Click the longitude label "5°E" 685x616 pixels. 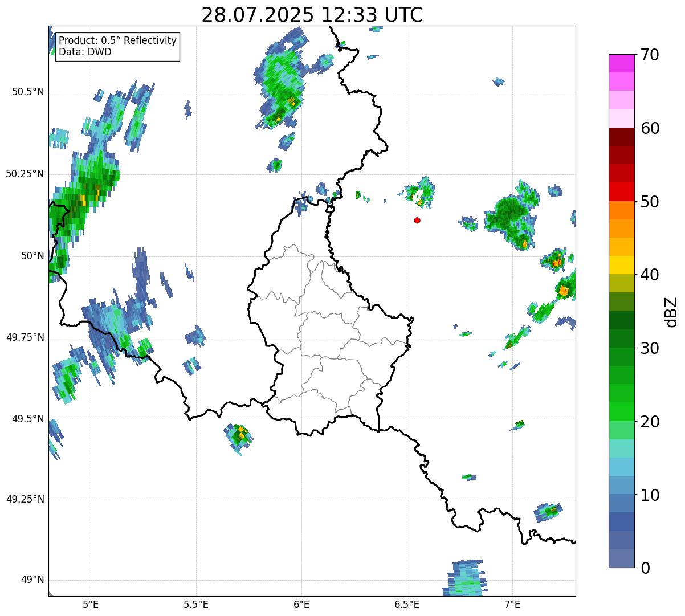[91, 604]
